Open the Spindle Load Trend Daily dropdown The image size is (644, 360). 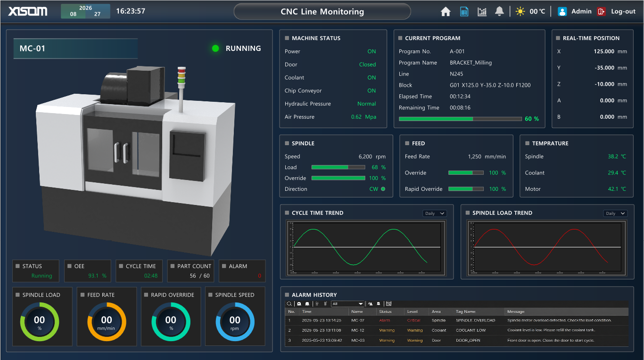615,213
